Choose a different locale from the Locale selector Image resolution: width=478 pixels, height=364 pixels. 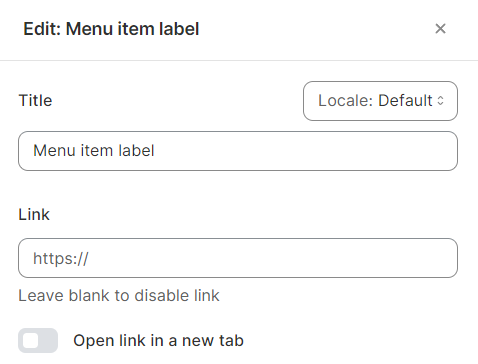pyautogui.click(x=380, y=101)
